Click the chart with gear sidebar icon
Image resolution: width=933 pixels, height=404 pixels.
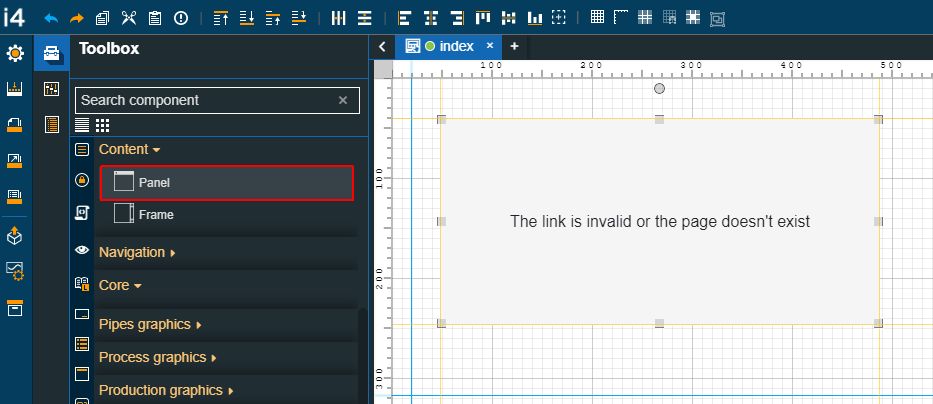[x=15, y=271]
